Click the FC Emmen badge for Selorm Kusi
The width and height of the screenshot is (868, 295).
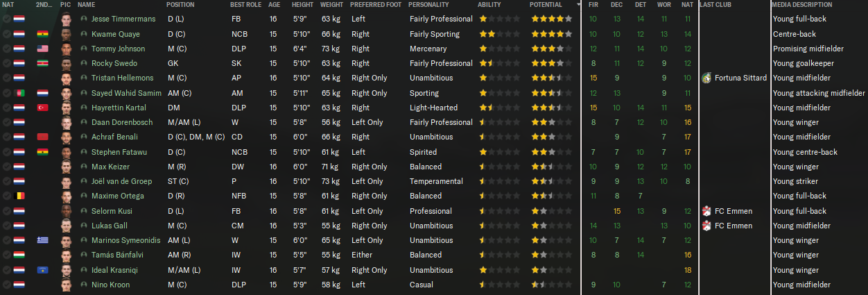tap(706, 211)
